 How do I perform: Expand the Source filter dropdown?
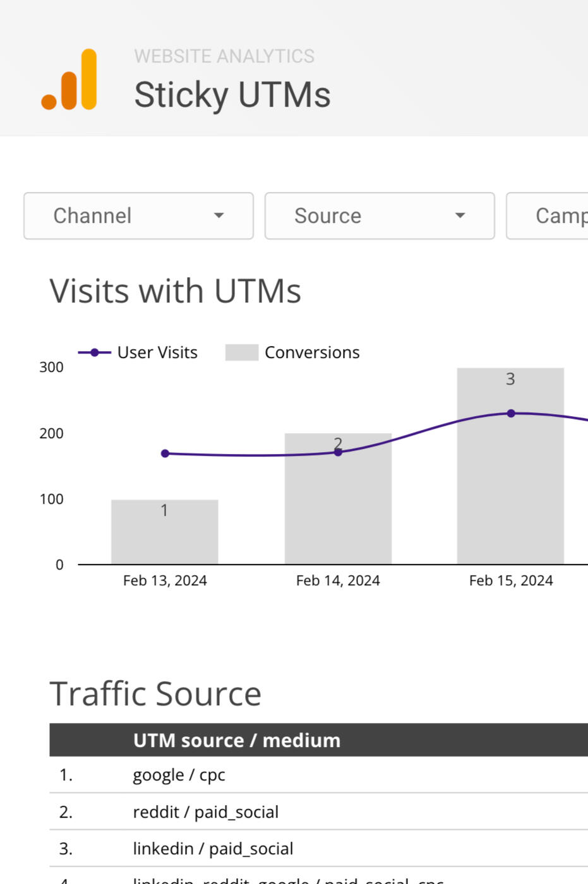(x=379, y=216)
